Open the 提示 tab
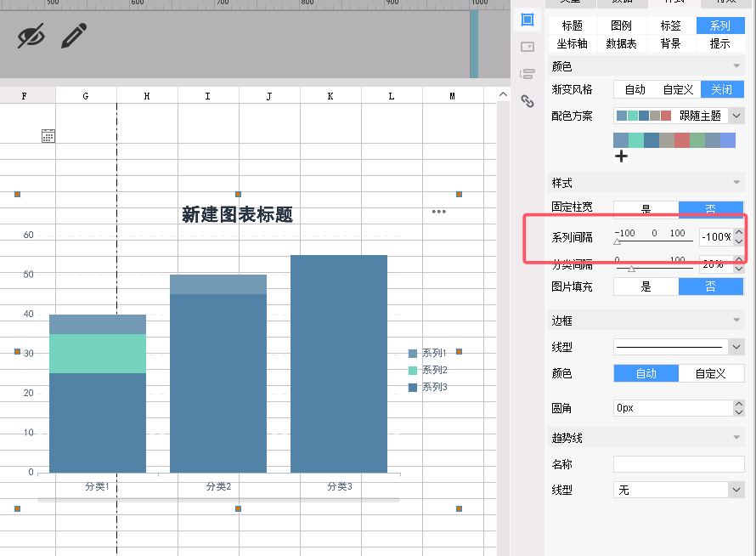756x556 pixels. [720, 43]
